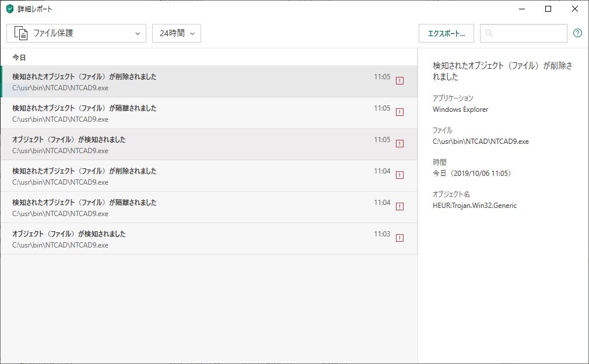The width and height of the screenshot is (589, 364).
Task: Click alert icon on 11:04 quarantined row
Action: (399, 207)
